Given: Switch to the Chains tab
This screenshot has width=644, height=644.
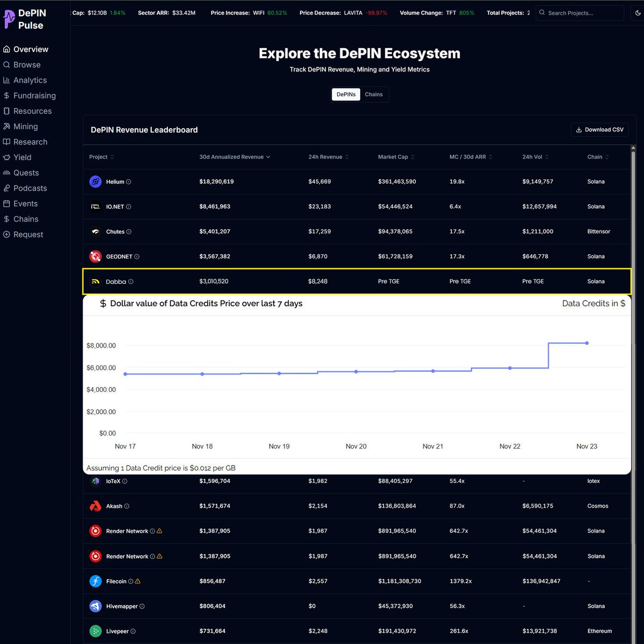Looking at the screenshot, I should click(x=374, y=94).
